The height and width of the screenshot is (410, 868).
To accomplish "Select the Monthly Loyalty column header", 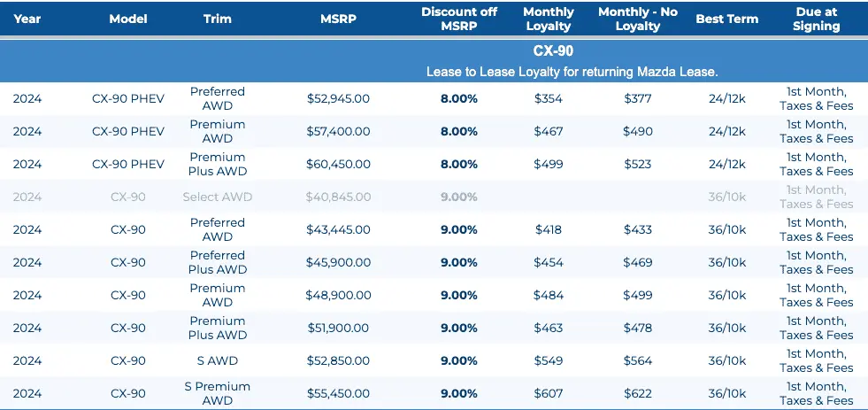I will pos(549,19).
